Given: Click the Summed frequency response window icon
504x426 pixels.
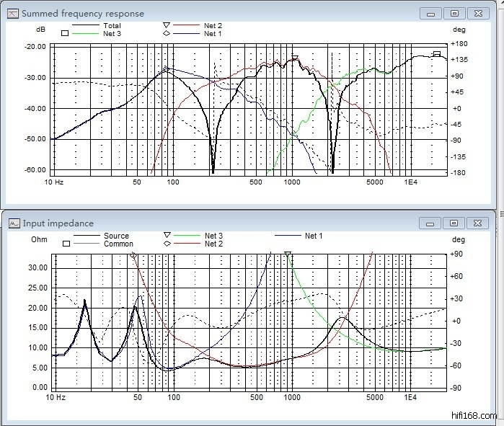Looking at the screenshot, I should point(12,13).
